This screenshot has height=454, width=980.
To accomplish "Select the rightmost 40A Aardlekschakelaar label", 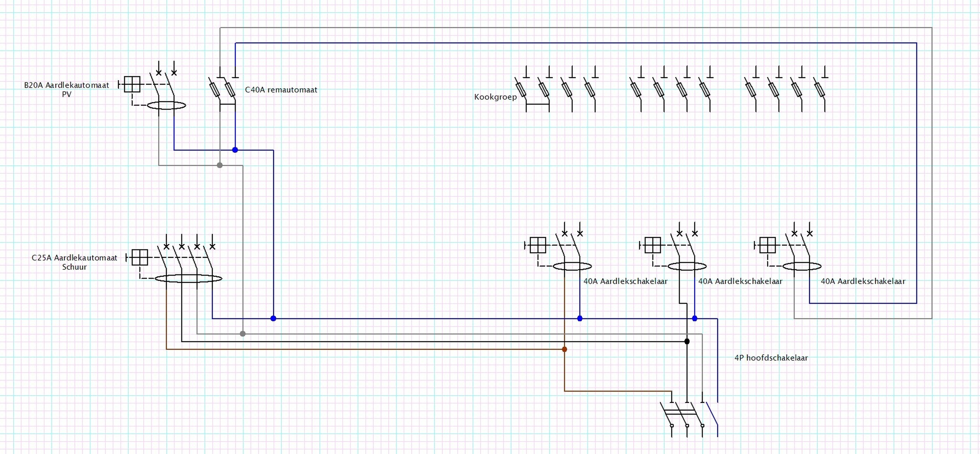I will [x=863, y=281].
